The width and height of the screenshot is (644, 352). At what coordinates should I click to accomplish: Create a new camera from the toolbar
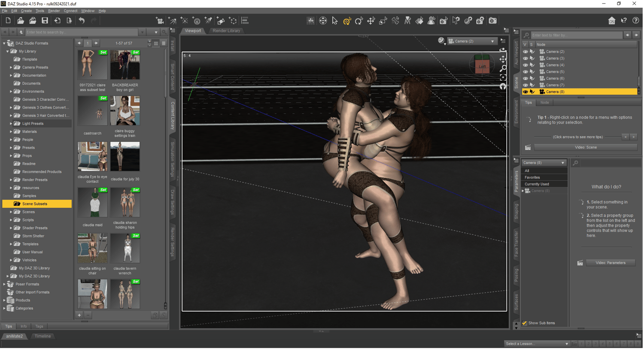[x=160, y=21]
